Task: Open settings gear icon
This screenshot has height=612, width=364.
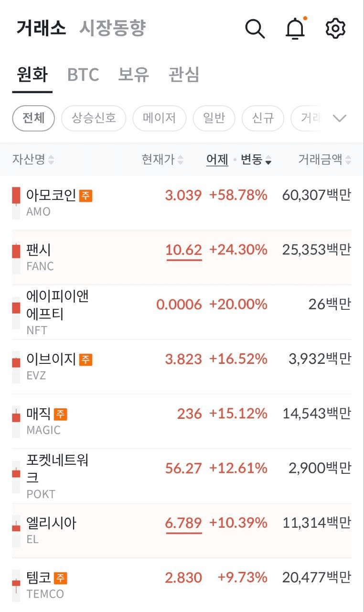Action: click(335, 29)
